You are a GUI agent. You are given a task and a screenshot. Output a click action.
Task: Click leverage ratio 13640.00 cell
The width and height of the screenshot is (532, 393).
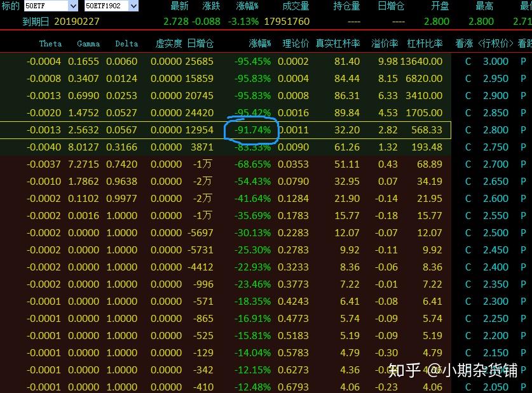[421, 62]
